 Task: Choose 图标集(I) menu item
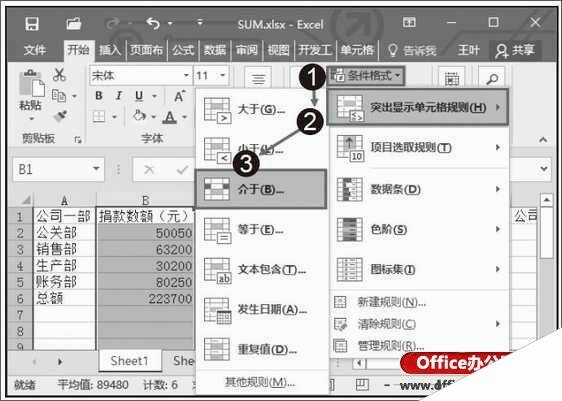click(x=418, y=269)
